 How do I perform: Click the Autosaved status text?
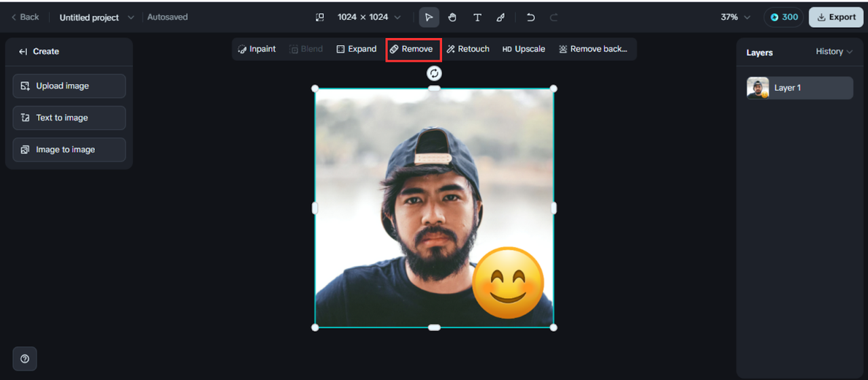[x=167, y=17]
